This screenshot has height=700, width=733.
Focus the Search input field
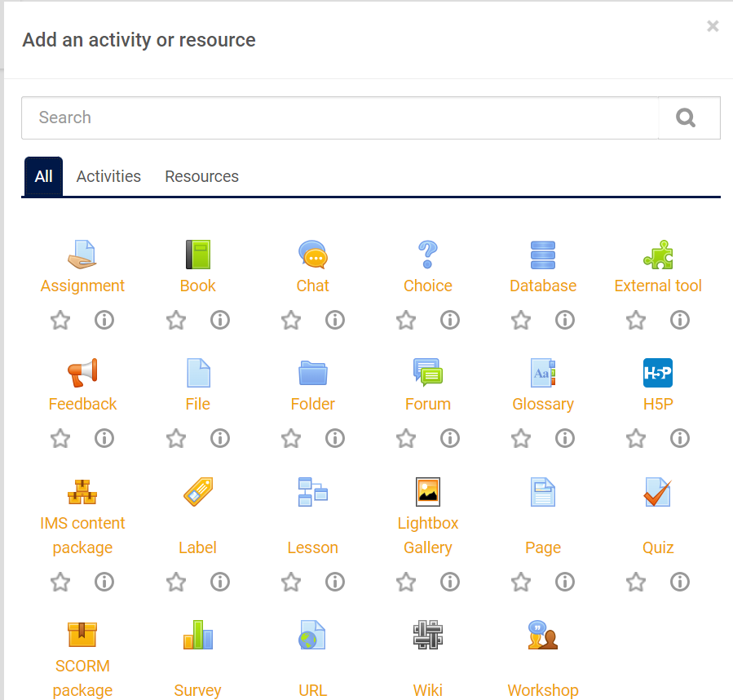tap(340, 118)
